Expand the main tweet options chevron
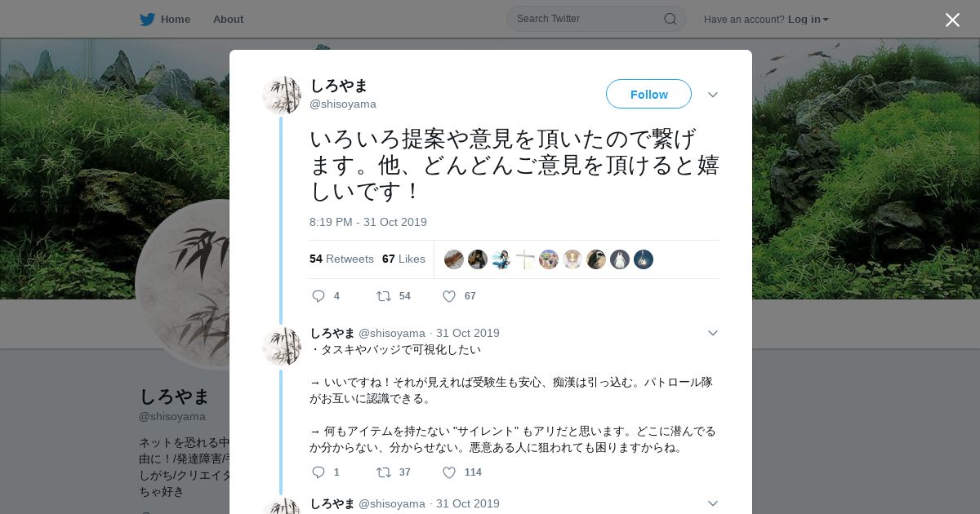 [x=713, y=95]
